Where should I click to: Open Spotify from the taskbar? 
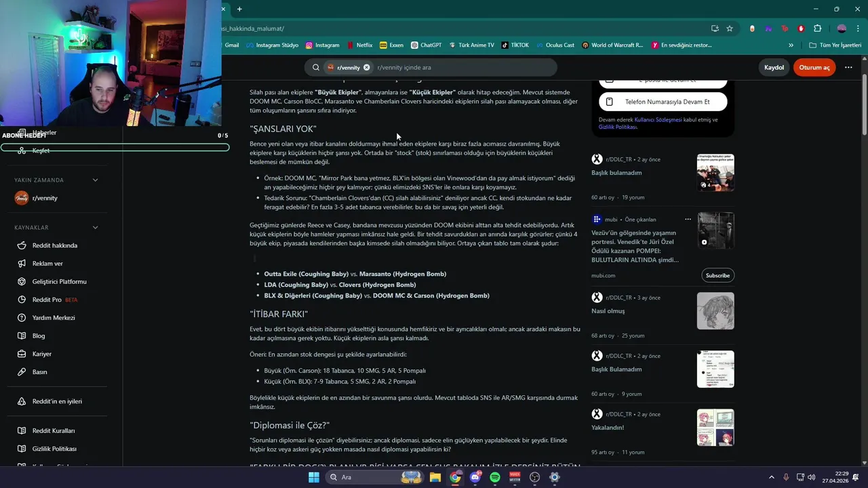tap(495, 477)
